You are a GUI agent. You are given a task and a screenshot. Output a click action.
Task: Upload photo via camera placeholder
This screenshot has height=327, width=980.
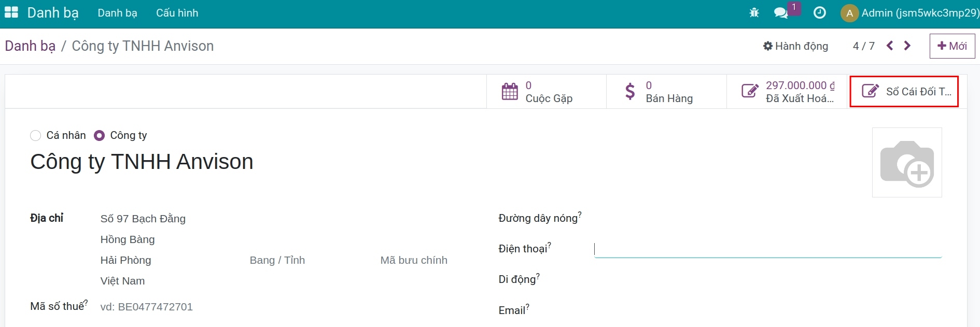[907, 163]
